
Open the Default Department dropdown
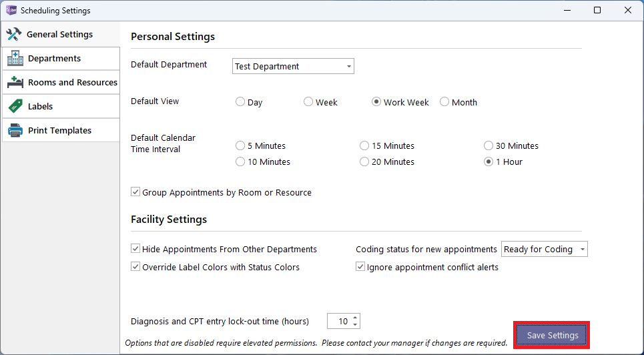tap(293, 66)
